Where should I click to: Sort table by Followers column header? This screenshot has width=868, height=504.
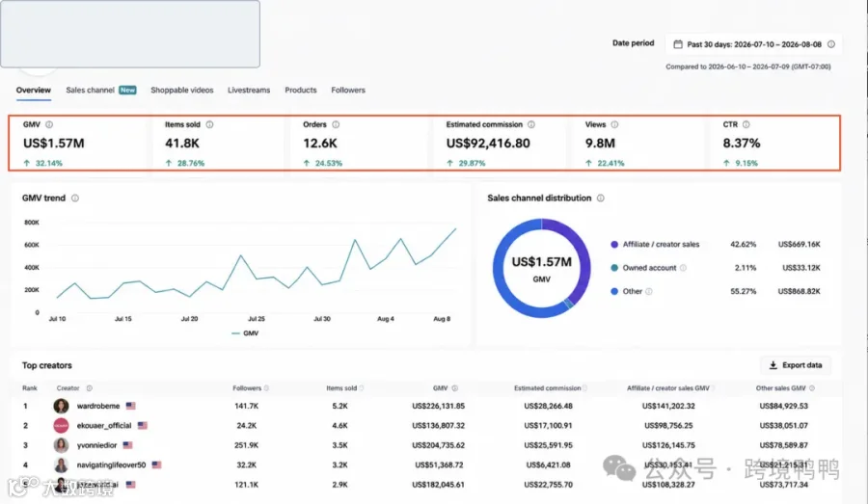[x=247, y=388]
